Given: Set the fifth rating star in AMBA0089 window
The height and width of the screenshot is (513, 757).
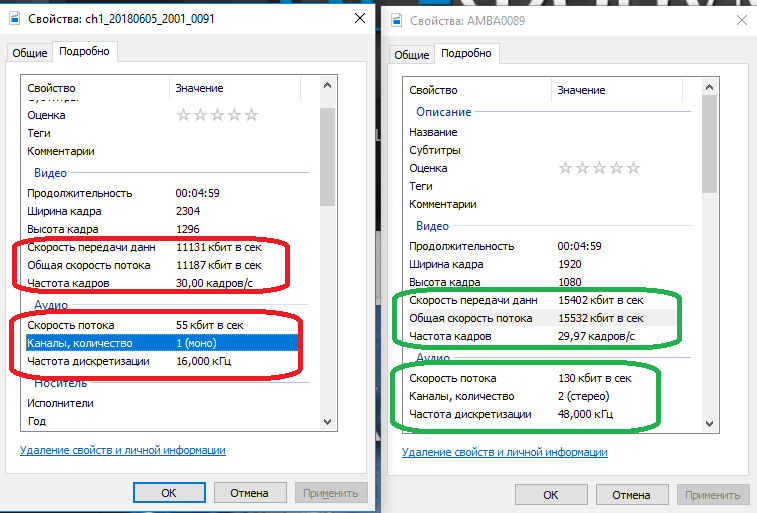Looking at the screenshot, I should click(634, 168).
